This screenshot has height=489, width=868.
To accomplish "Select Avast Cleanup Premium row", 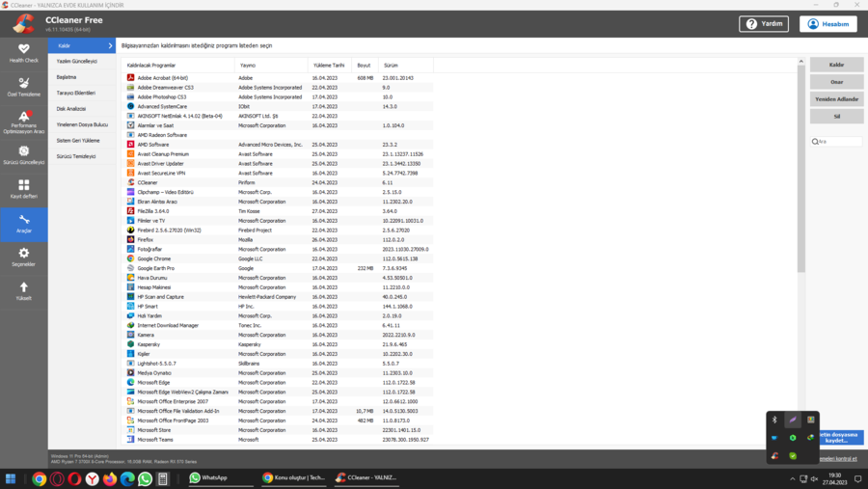I will tap(278, 154).
